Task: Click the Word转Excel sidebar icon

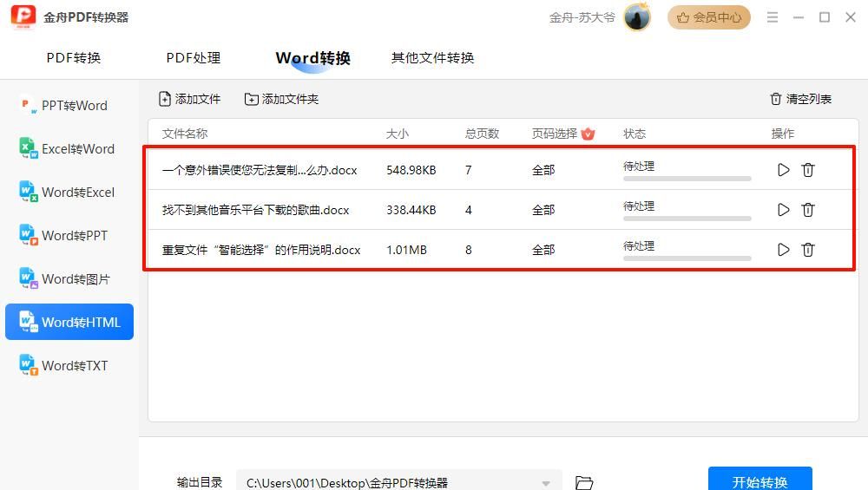Action: (x=28, y=192)
